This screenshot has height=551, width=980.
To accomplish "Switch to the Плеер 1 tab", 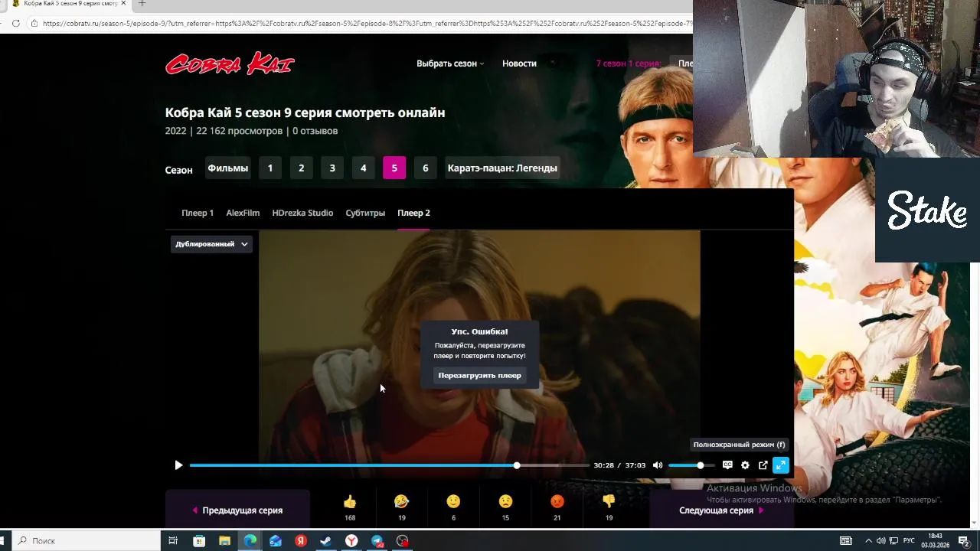I will [198, 213].
